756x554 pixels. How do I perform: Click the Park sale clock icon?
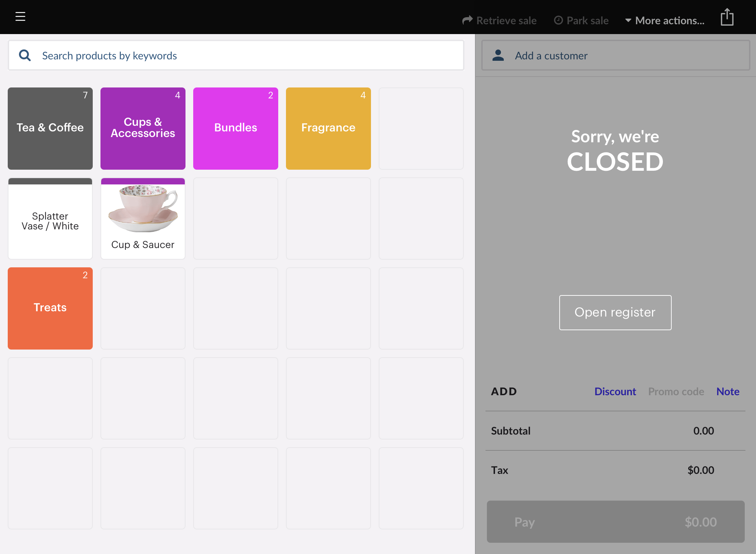coord(558,20)
